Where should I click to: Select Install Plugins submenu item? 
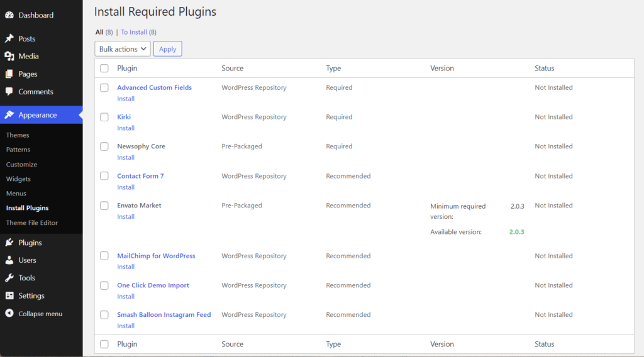click(28, 208)
